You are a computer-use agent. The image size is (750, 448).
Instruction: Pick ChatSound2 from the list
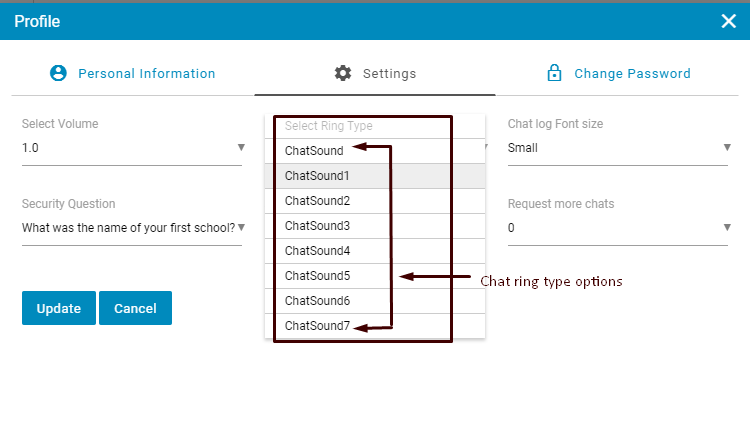(317, 201)
